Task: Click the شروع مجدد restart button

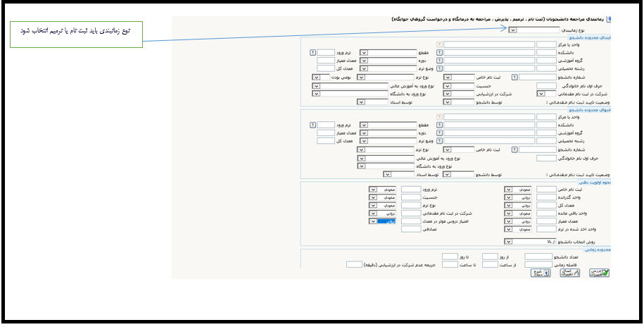Action: pos(540,273)
